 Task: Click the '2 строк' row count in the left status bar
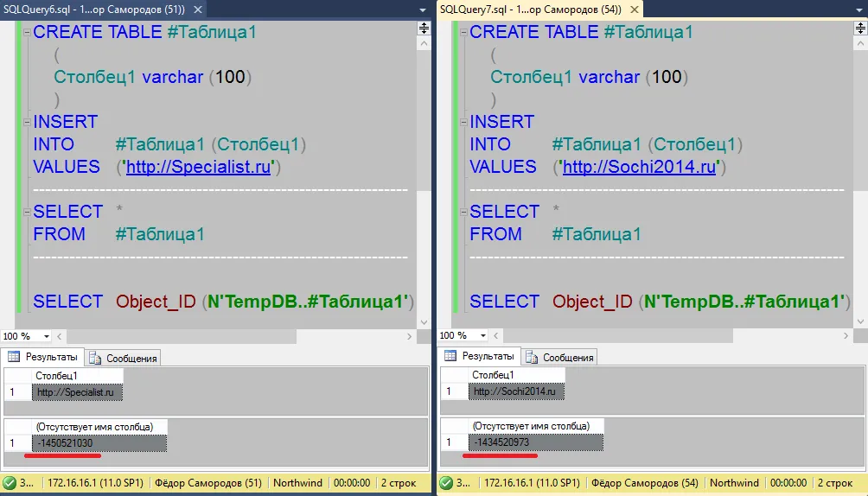399,483
